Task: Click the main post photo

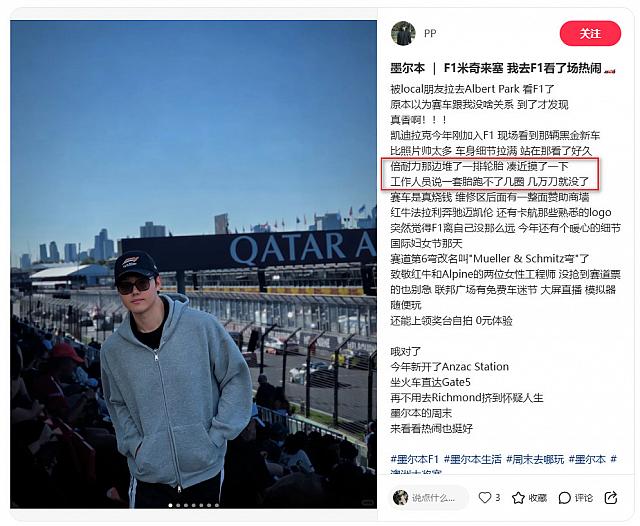Action: coord(193,264)
